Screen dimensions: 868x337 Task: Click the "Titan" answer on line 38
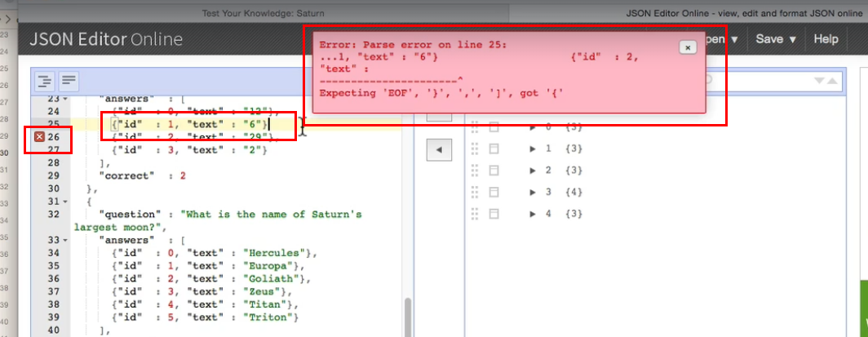267,304
